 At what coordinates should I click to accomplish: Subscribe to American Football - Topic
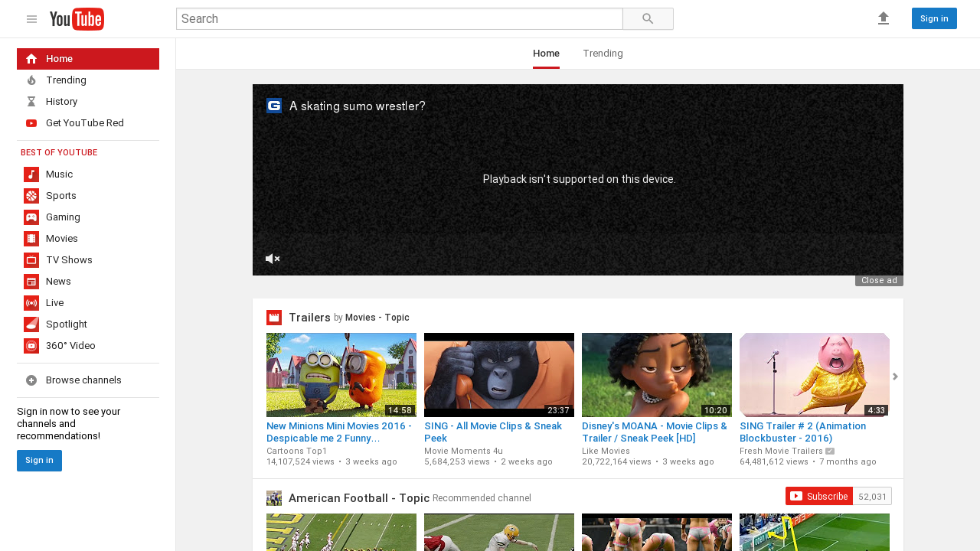coord(818,496)
